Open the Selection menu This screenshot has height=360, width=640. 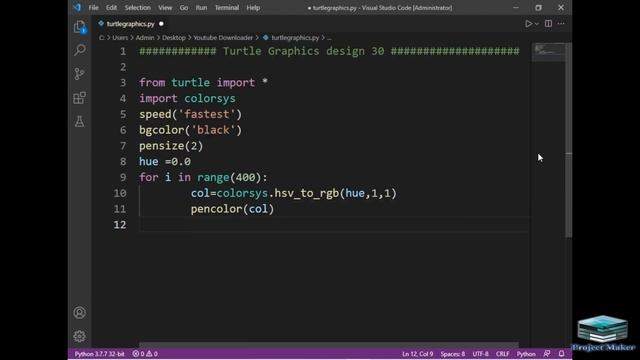point(138,8)
